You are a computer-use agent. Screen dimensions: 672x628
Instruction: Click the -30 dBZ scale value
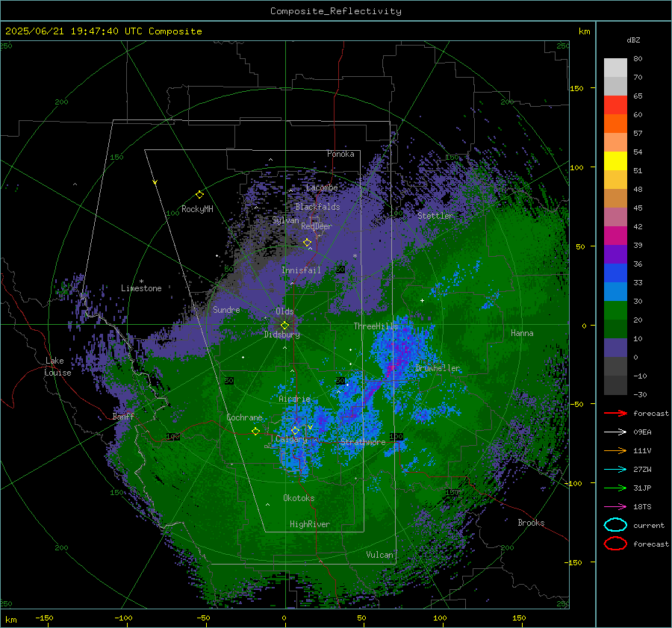click(x=640, y=394)
